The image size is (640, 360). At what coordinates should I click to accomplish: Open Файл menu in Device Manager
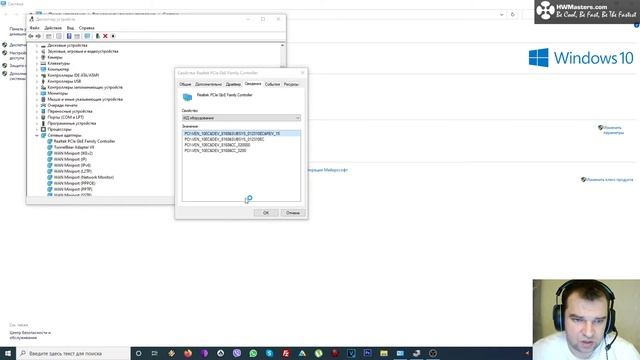pyautogui.click(x=35, y=28)
